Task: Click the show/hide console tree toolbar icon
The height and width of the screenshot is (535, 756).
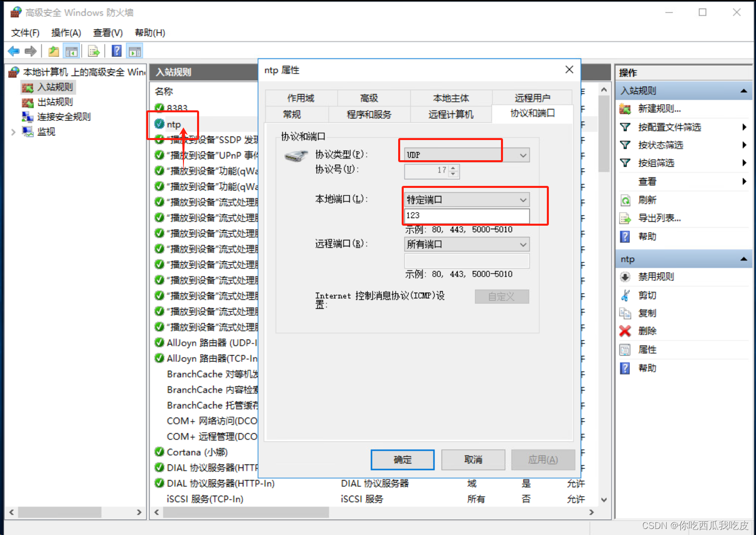Action: pyautogui.click(x=72, y=50)
